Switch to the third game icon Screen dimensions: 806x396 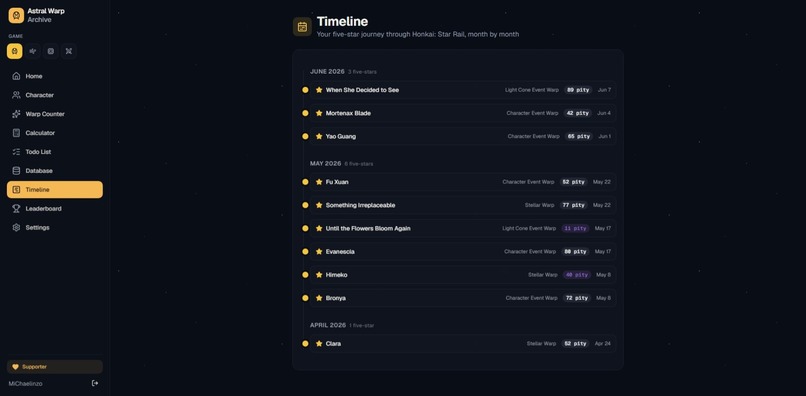(x=50, y=51)
